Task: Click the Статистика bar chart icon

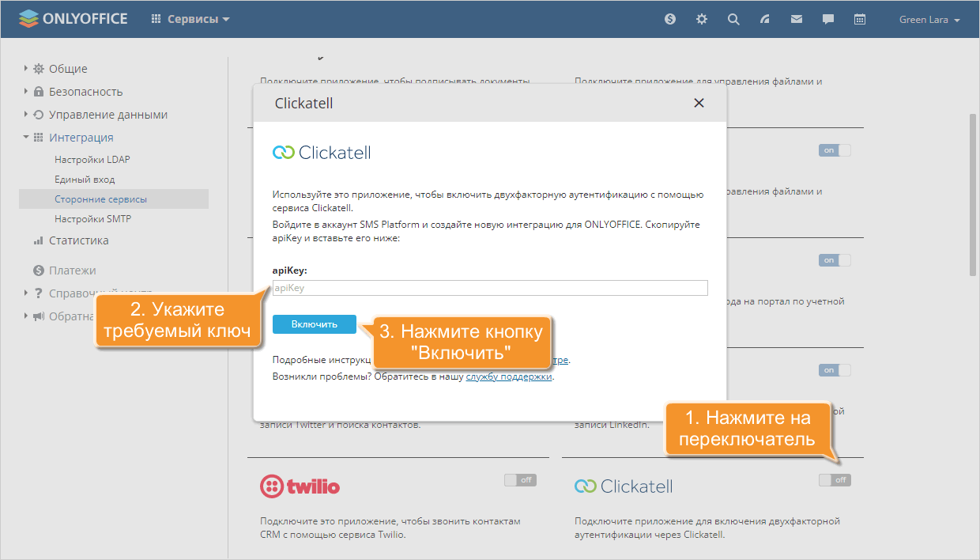Action: 39,240
